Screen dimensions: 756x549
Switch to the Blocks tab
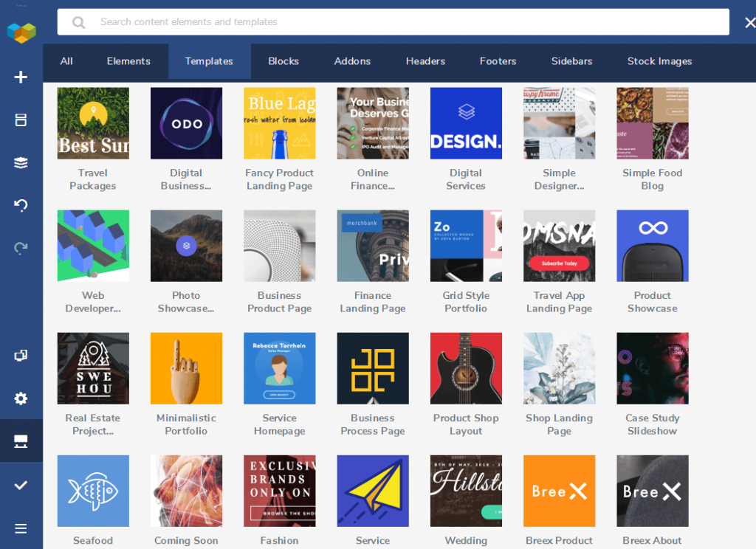click(283, 61)
